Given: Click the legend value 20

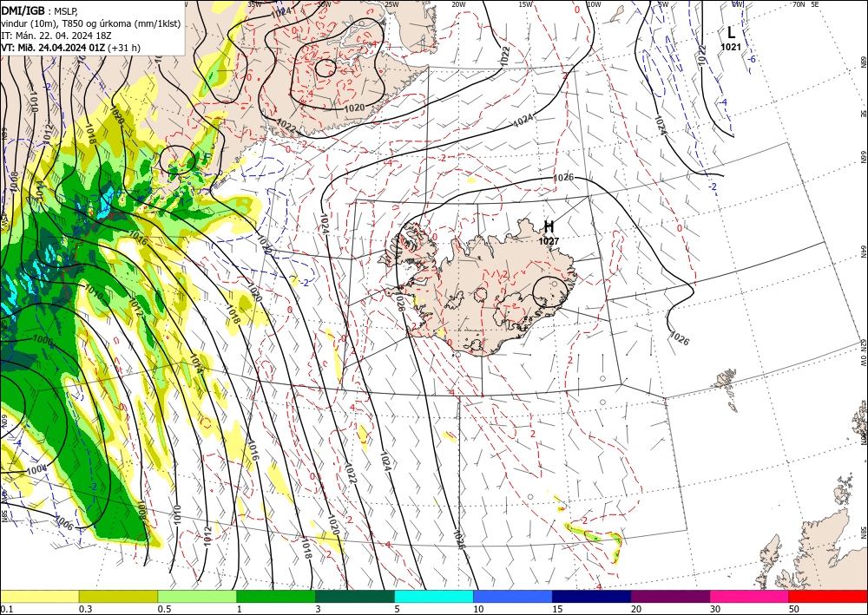Looking at the screenshot, I should 636,609.
